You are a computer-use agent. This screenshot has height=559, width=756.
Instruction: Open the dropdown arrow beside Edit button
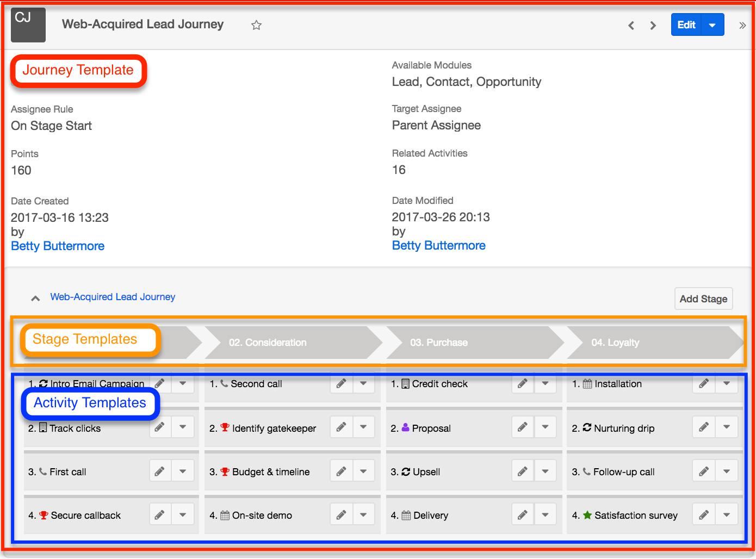[x=712, y=25]
